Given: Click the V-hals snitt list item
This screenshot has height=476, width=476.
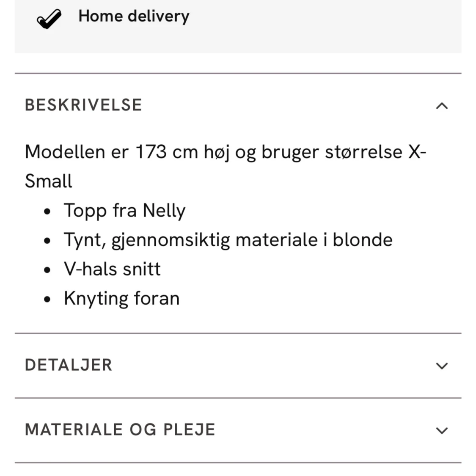Looking at the screenshot, I should 112,269.
